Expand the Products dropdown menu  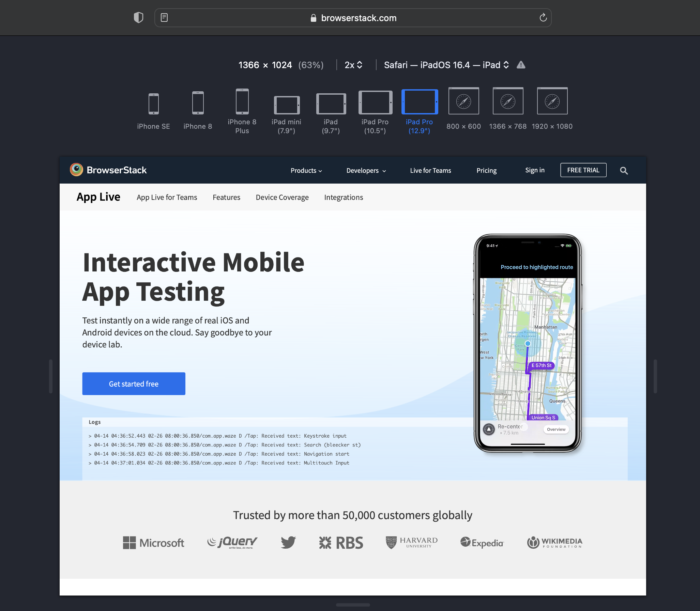tap(305, 170)
